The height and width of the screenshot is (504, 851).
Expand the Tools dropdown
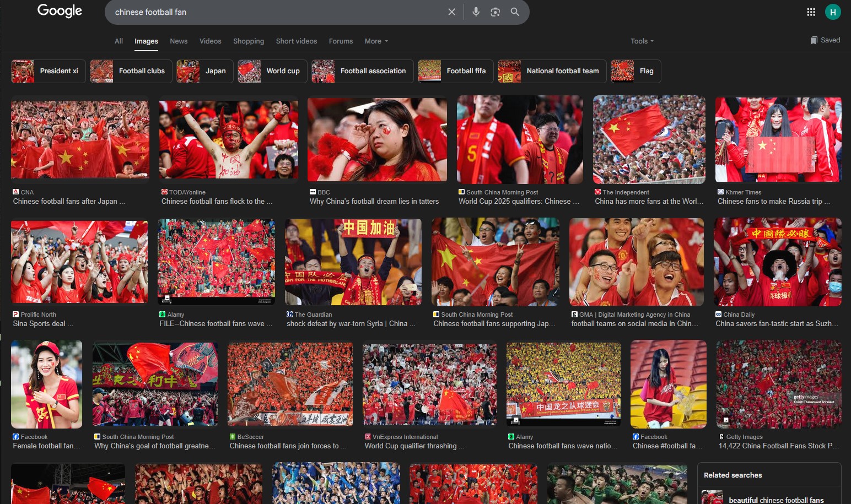[x=642, y=41]
